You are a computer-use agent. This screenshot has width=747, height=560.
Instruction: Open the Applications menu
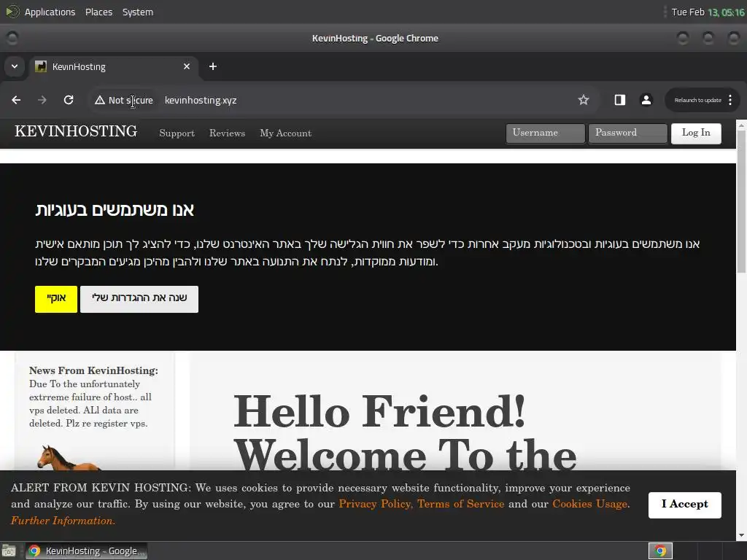point(50,12)
